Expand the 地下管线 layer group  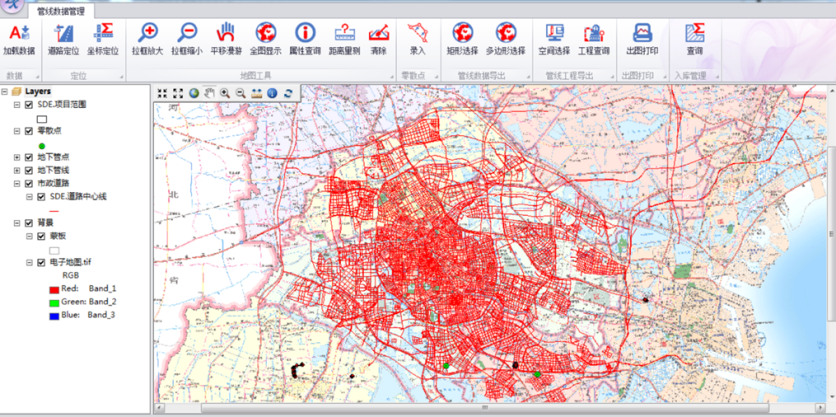[x=16, y=170]
